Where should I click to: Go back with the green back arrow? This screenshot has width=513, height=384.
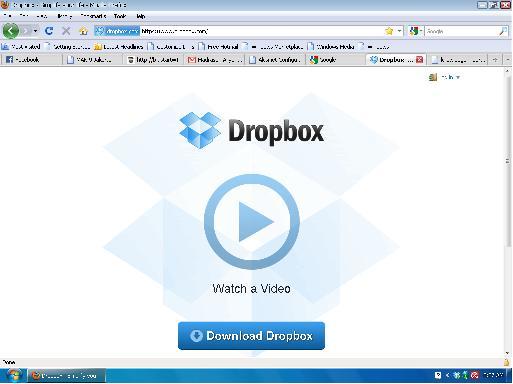click(11, 31)
